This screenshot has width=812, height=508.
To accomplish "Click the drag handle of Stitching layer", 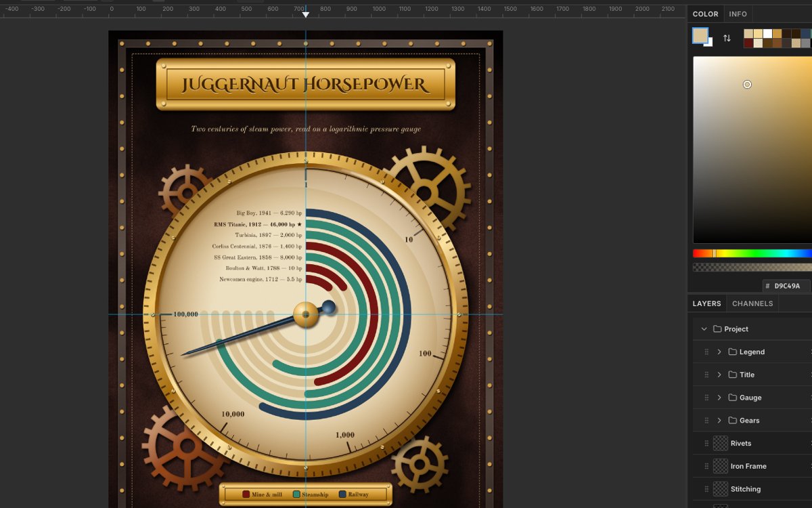I will pyautogui.click(x=706, y=489).
